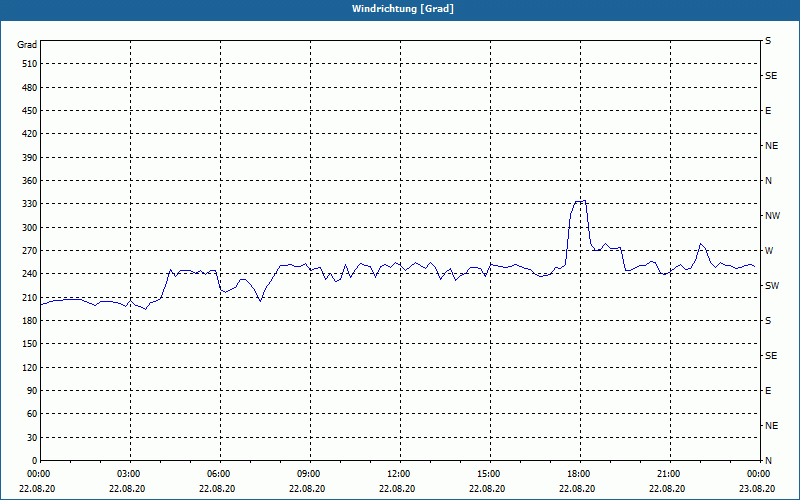Click the 21:00 time label

coord(669,474)
